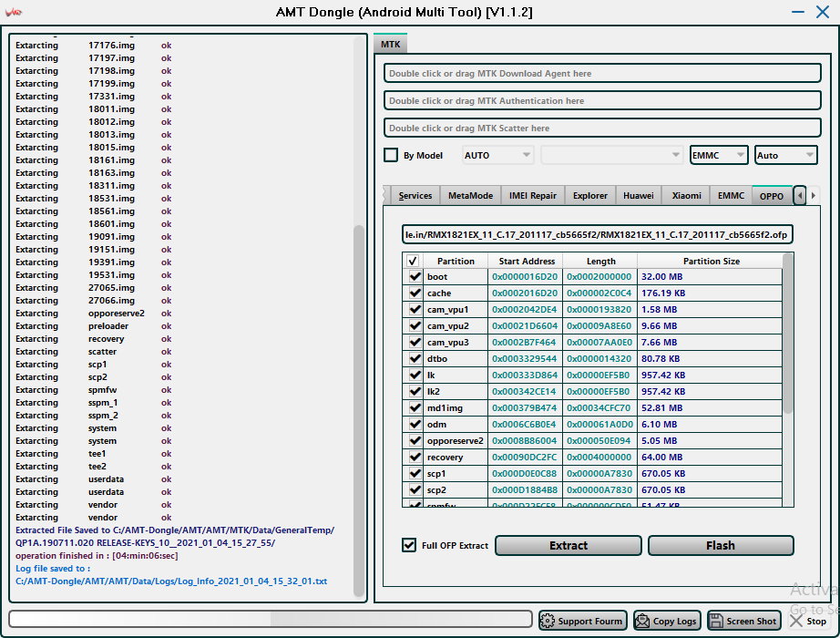Close the AMT Dongle window
The image size is (840, 638).
pos(823,12)
